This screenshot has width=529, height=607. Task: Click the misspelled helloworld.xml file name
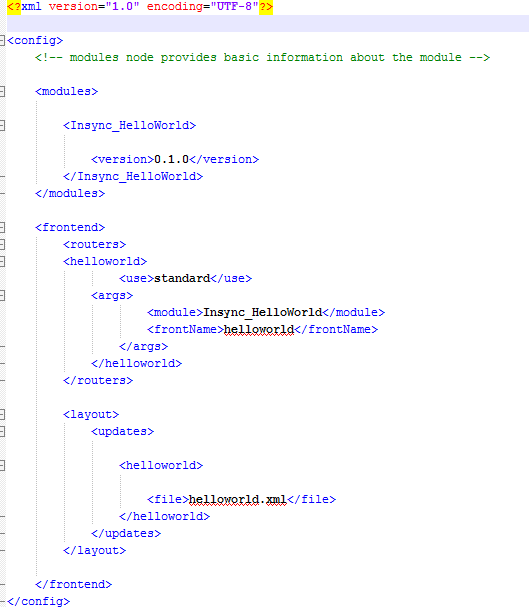tap(238, 499)
